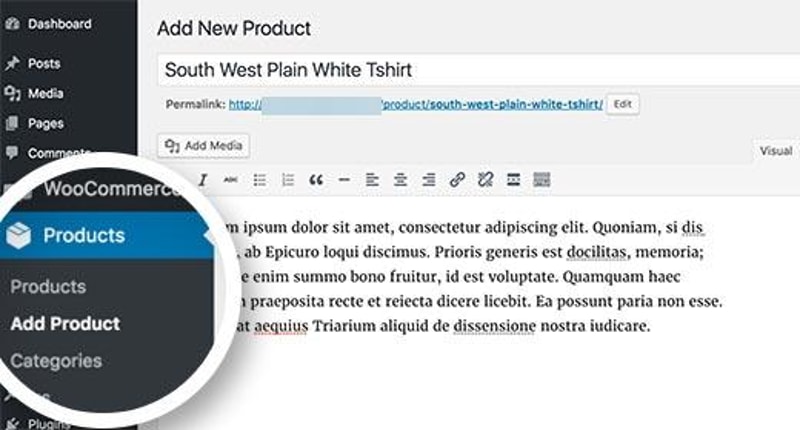Switch to the Visual editor tab
Image resolution: width=800 pixels, height=430 pixels.
(776, 151)
